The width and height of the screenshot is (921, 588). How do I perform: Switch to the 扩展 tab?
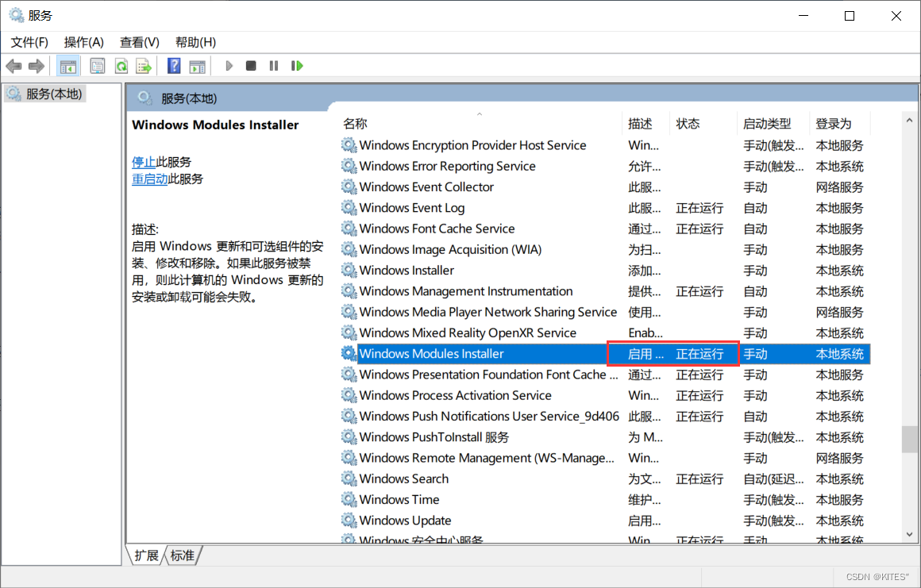[x=146, y=555]
